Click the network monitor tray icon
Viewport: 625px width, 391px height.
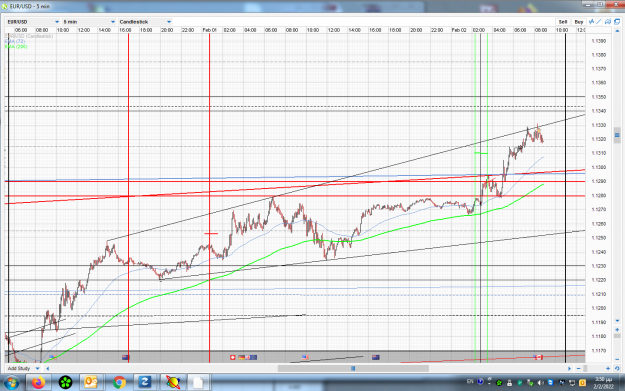click(x=572, y=383)
